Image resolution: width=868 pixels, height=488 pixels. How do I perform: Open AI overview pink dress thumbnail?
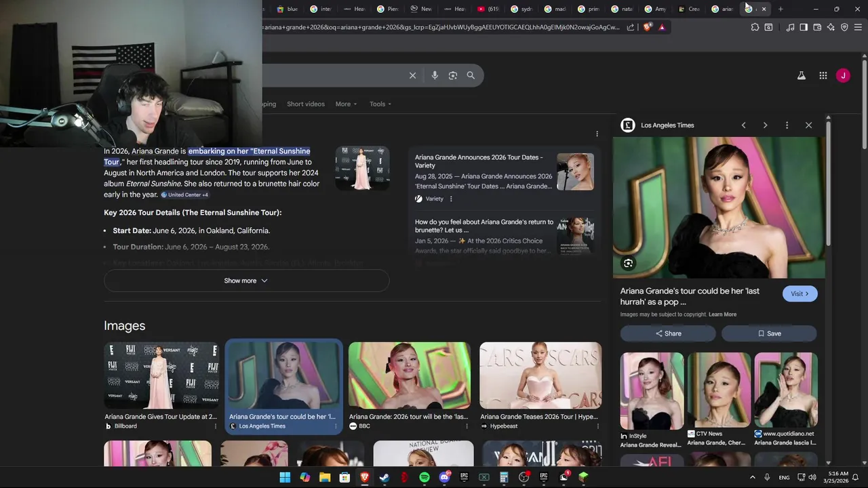362,168
